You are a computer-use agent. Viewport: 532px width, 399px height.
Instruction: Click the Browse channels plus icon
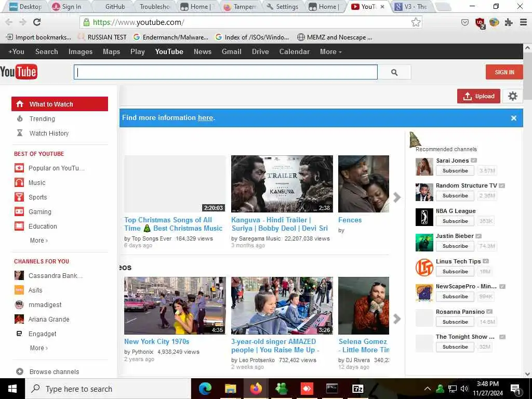pyautogui.click(x=20, y=371)
